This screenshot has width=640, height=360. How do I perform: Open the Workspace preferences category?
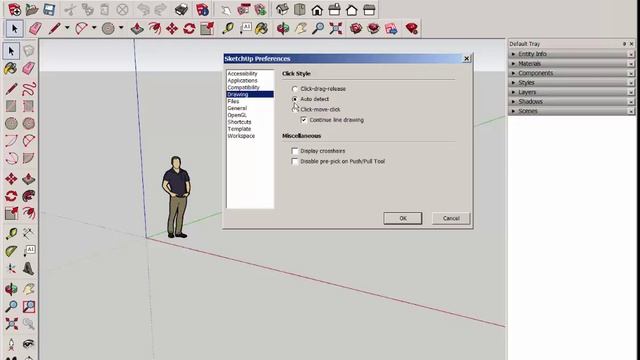tap(241, 136)
